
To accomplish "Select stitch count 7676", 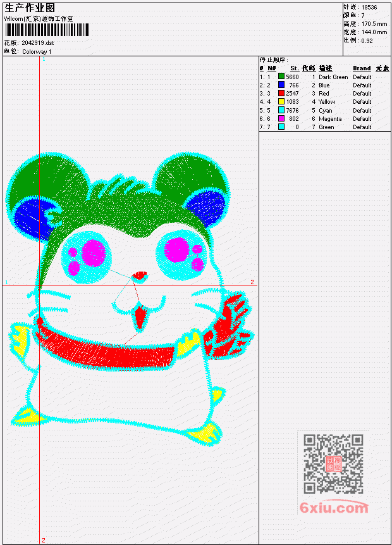I will pyautogui.click(x=292, y=111).
